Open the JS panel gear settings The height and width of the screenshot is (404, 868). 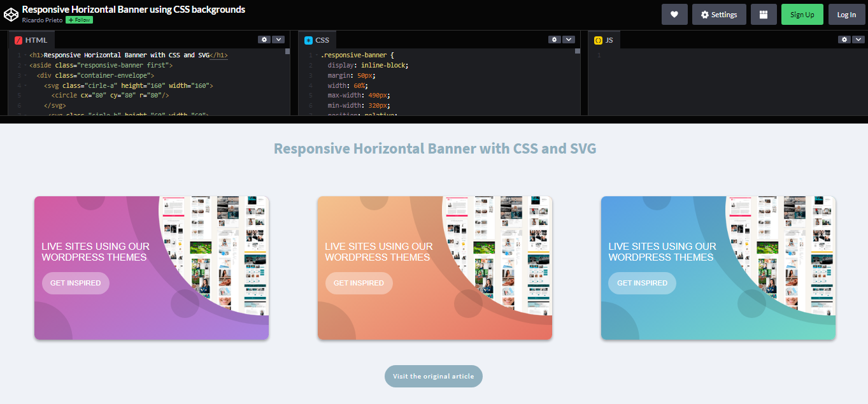coord(844,39)
